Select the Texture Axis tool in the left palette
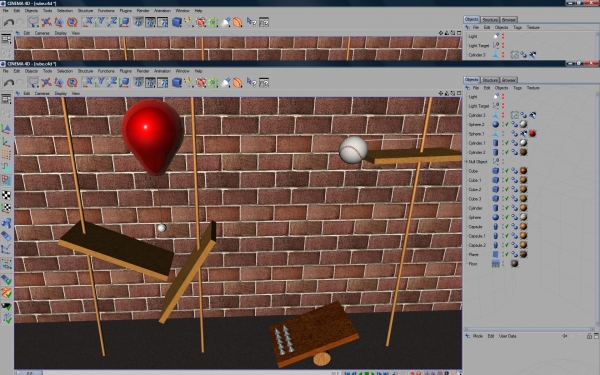Viewport: 600px width, 375px height. click(x=6, y=208)
